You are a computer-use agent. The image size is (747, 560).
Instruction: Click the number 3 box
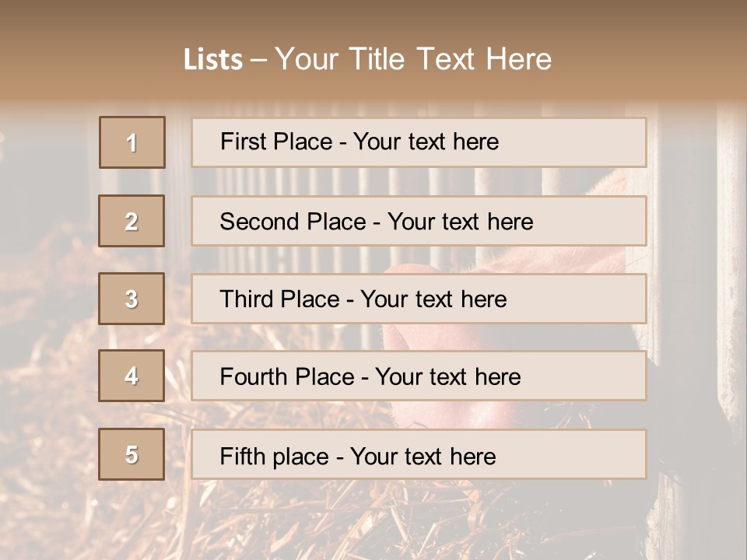[x=132, y=299]
